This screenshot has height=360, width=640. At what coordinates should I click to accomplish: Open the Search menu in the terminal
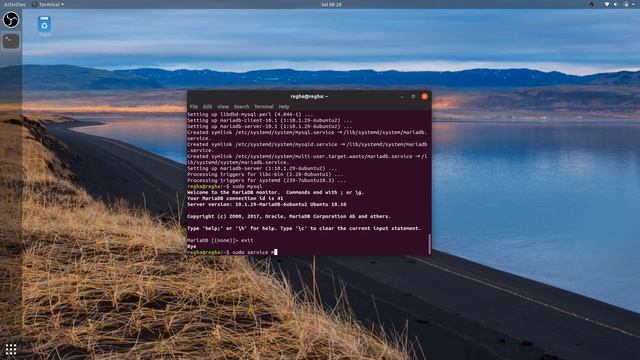241,107
